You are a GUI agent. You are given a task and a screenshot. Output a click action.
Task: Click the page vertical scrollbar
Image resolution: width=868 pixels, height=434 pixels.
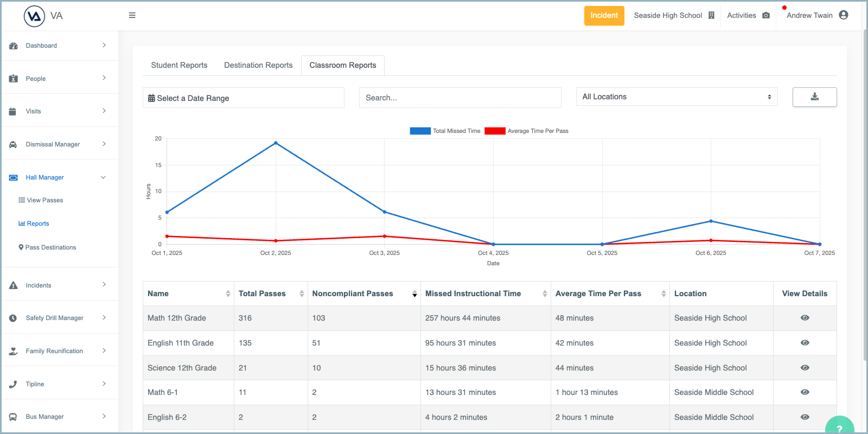coord(865,195)
